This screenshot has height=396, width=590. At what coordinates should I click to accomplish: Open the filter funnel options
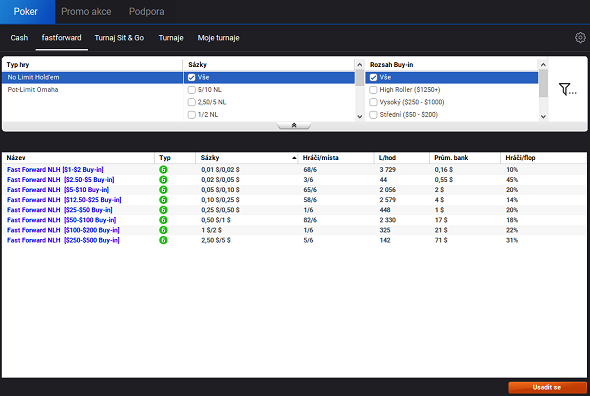[x=567, y=89]
